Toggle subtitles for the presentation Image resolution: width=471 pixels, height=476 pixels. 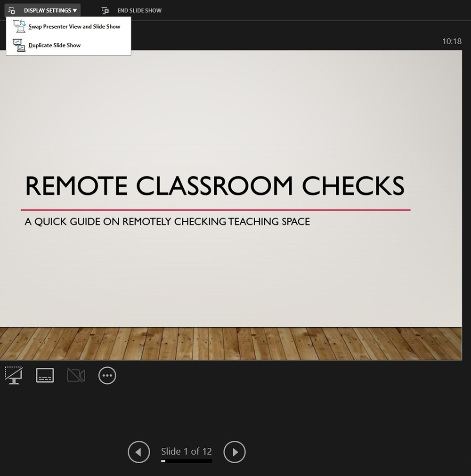click(x=45, y=375)
